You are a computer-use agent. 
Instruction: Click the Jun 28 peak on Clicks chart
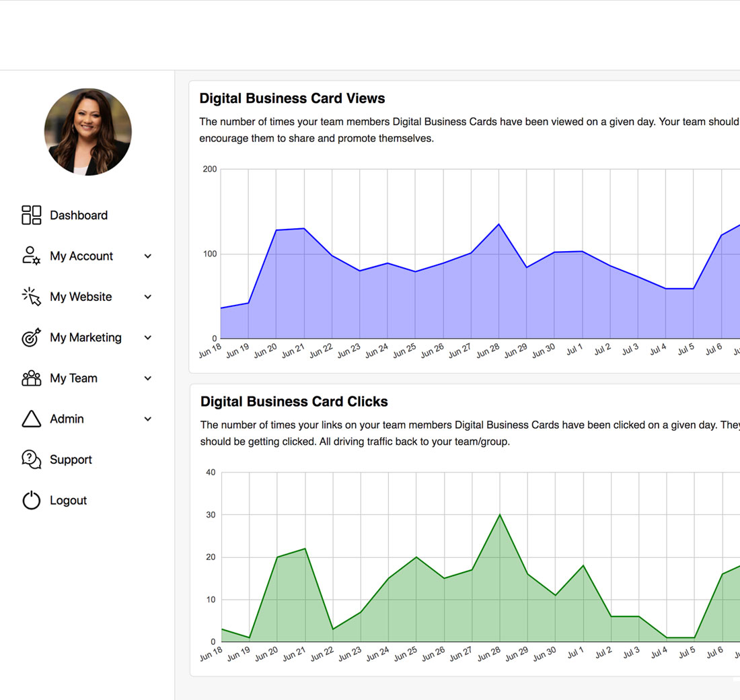(500, 514)
